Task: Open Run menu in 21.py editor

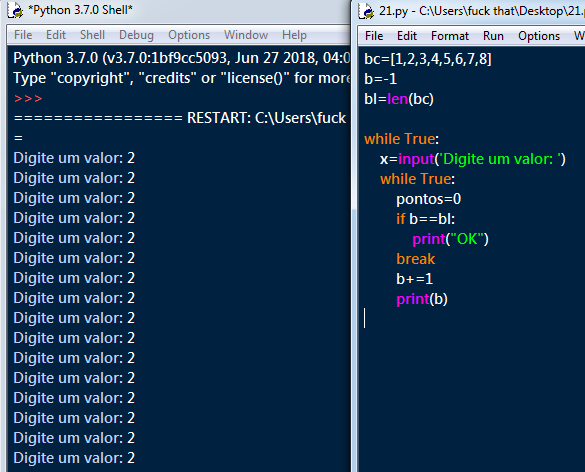Action: pyautogui.click(x=493, y=36)
